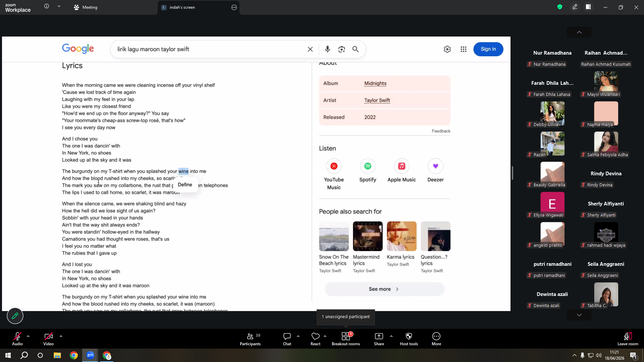Click the Google logo
Viewport: 644px width, 362px height.
(78, 49)
